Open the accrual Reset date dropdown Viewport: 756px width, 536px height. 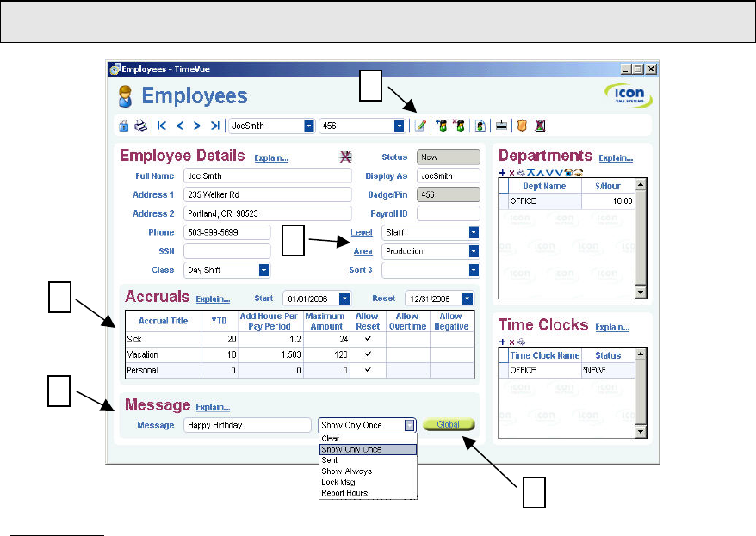point(467,299)
